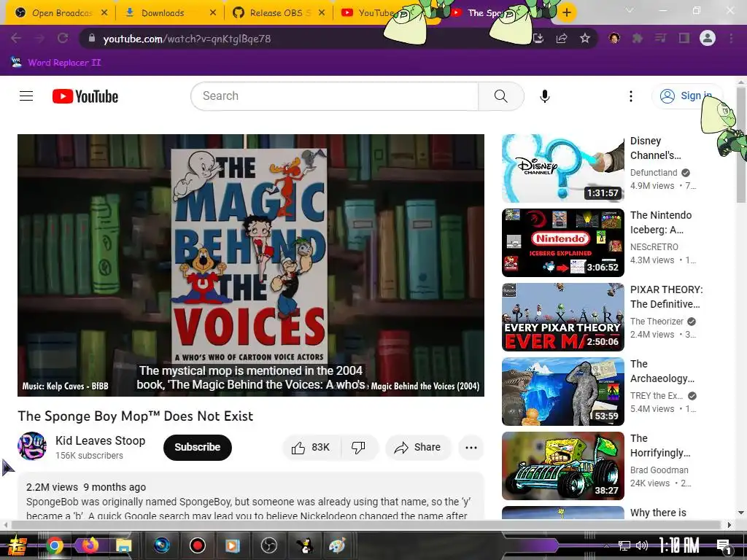Open File Explorer from the taskbar

pos(123,545)
